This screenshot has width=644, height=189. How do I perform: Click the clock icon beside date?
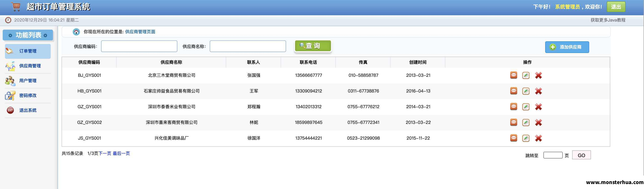(x=8, y=20)
